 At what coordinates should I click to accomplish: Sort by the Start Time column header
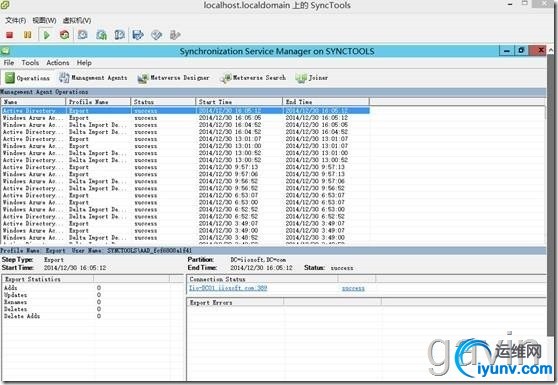[x=239, y=102]
